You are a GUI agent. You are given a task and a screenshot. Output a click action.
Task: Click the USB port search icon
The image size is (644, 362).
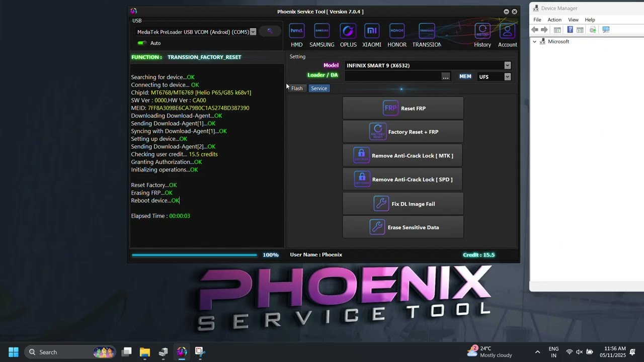270,31
